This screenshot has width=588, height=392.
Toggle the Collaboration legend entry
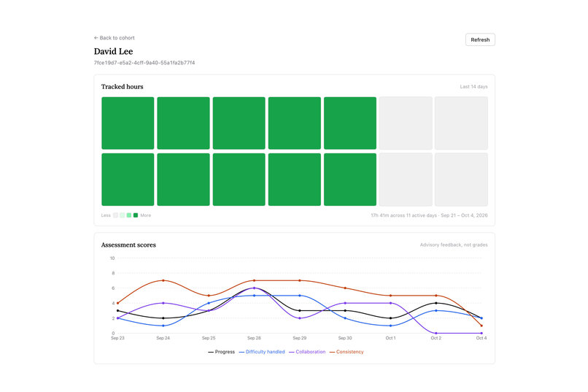click(307, 352)
